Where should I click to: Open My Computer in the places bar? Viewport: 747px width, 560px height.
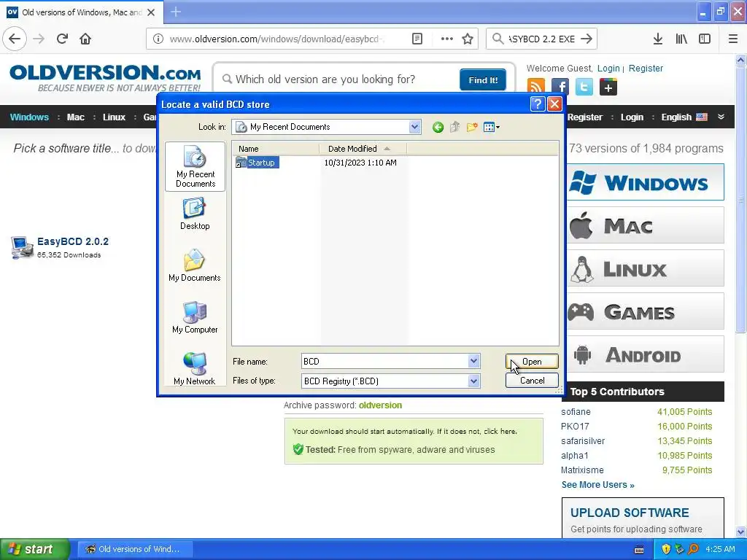[x=195, y=318]
